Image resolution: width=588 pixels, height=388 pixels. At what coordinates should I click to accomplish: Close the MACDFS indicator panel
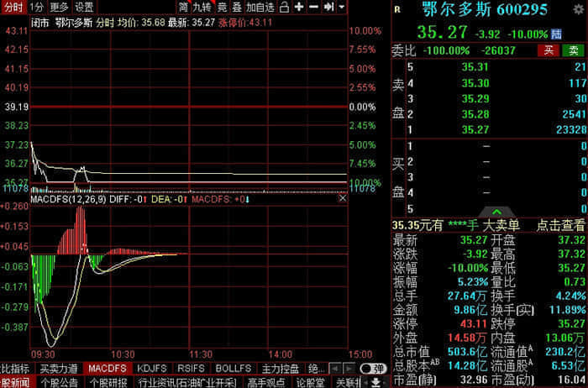coord(343,198)
